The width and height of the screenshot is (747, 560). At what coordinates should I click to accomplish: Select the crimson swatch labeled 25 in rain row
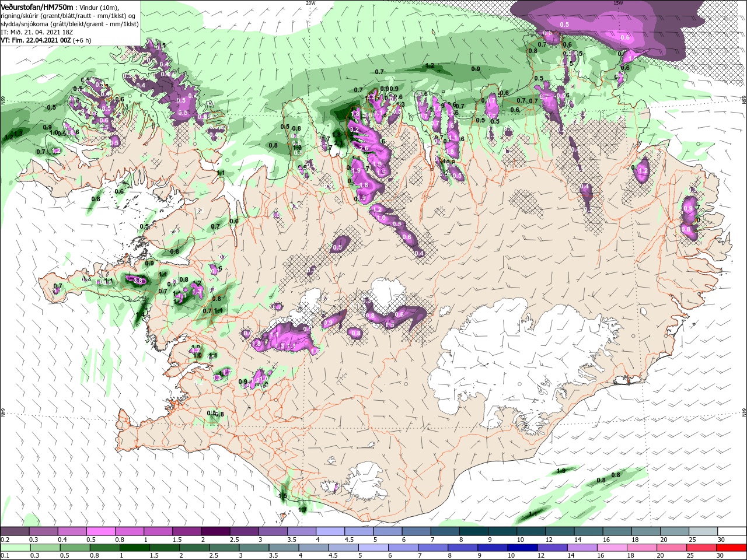[701, 548]
